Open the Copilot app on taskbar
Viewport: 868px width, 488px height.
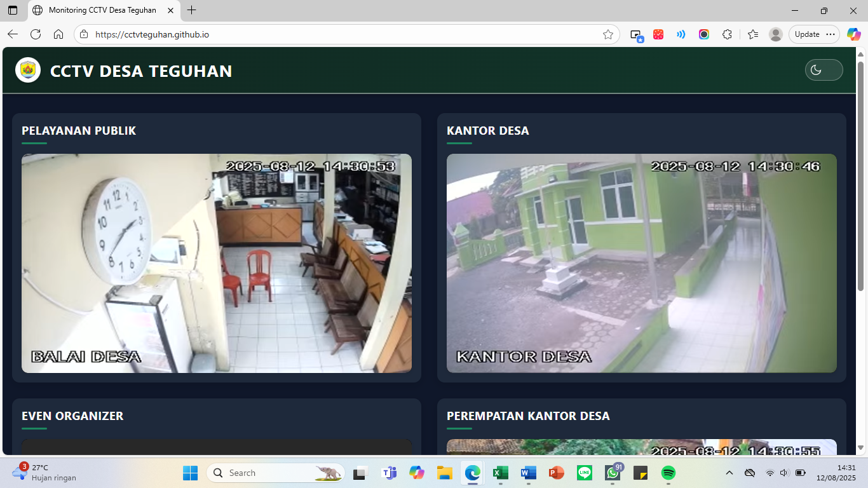click(417, 473)
